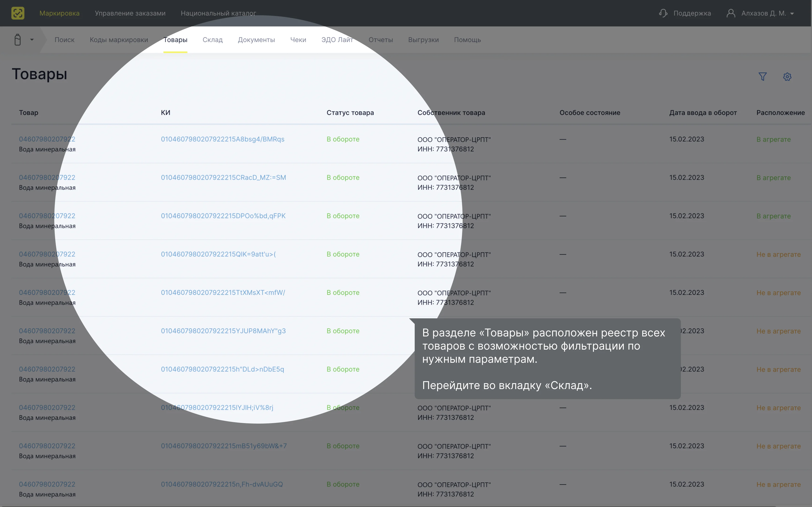The height and width of the screenshot is (507, 812).
Task: Open product 04607980207922 in the n,Fh-dvAUuGQ row
Action: click(x=47, y=484)
